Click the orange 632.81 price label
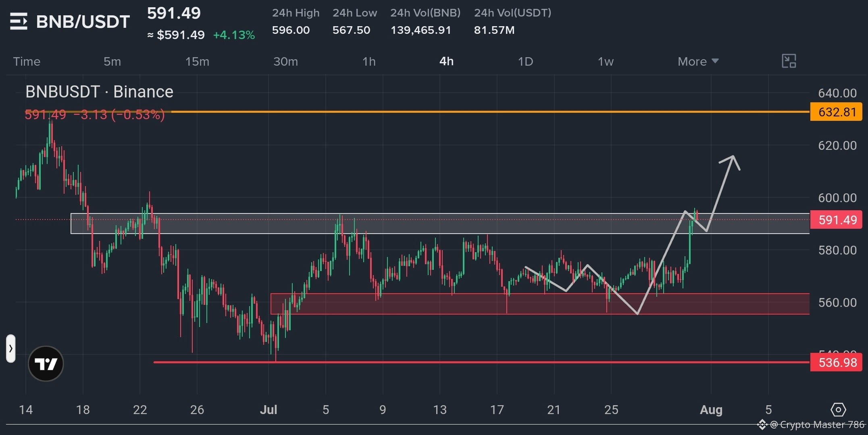 coord(836,112)
